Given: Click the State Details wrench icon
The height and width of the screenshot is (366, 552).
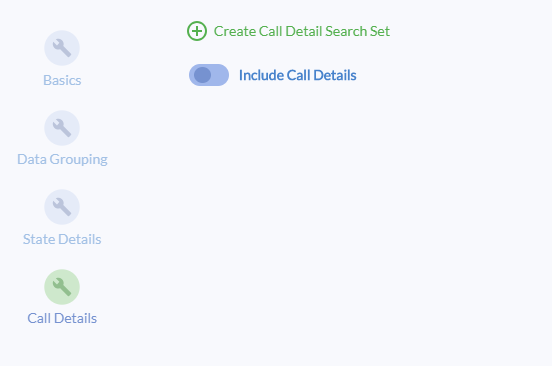Looking at the screenshot, I should pos(62,207).
